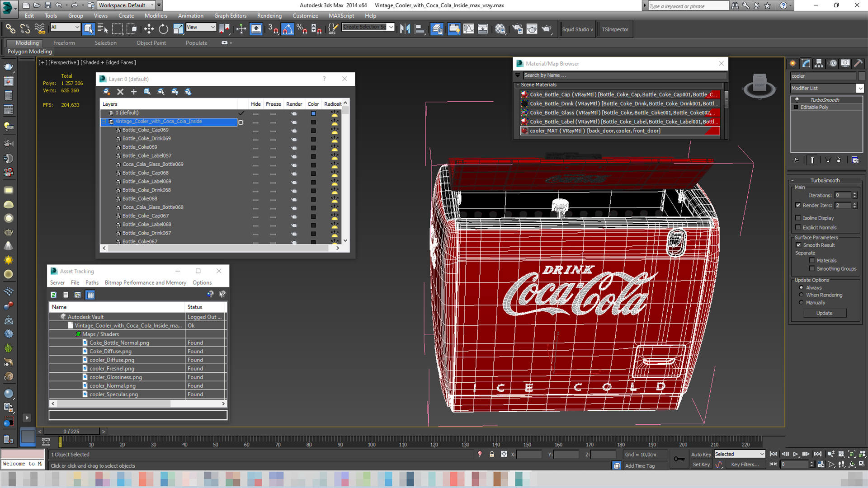Click the Unlink Selection tool

coord(25,29)
